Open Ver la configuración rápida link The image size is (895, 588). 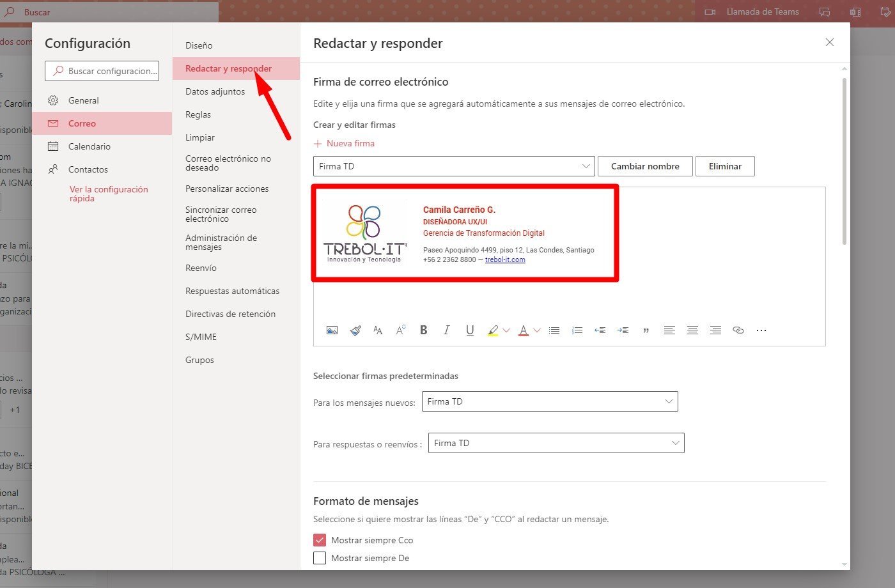109,194
